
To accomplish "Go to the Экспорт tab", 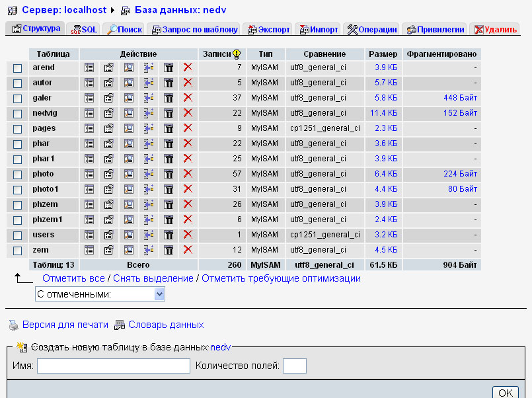I will 269,30.
